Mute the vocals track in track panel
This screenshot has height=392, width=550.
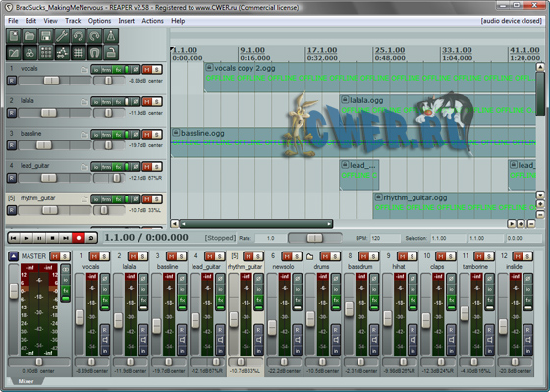(x=147, y=69)
